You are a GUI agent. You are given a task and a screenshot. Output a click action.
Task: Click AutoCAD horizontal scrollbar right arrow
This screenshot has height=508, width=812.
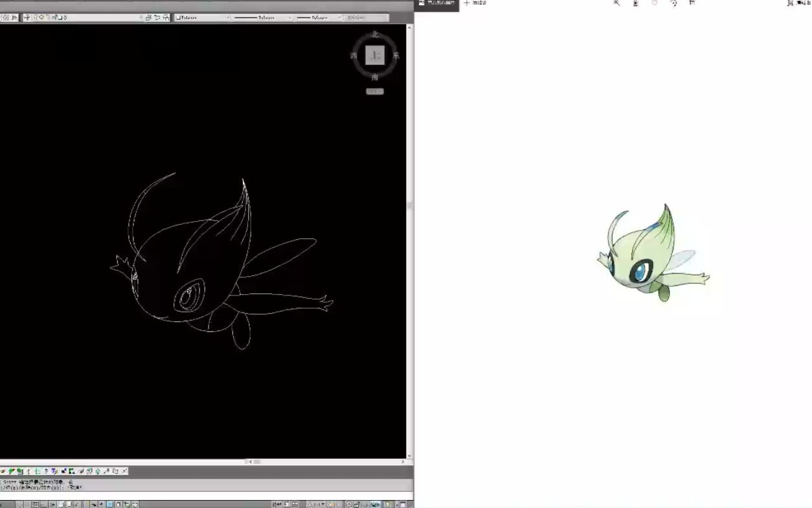tap(403, 461)
